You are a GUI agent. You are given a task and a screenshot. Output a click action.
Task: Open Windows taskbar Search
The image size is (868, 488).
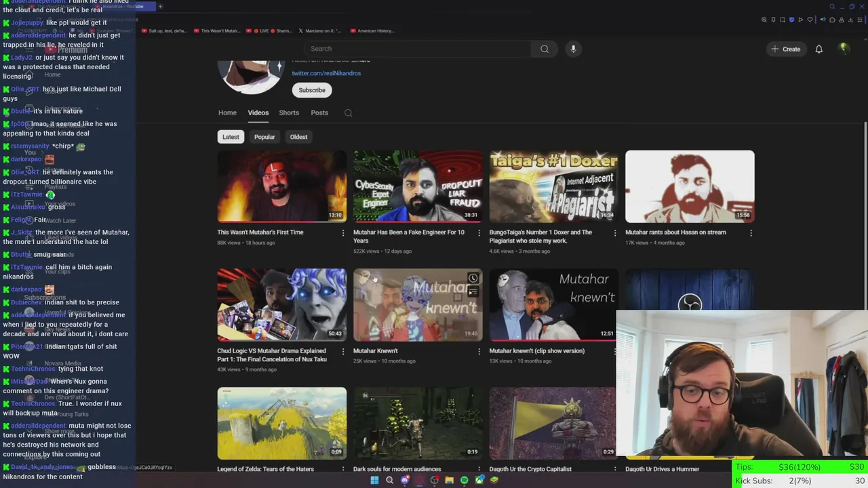389,480
